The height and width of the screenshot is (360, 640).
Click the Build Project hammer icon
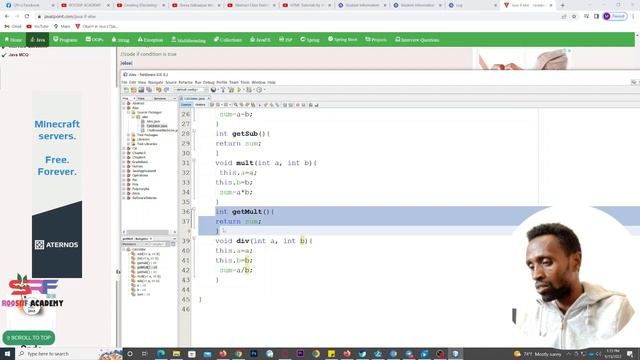[223, 90]
